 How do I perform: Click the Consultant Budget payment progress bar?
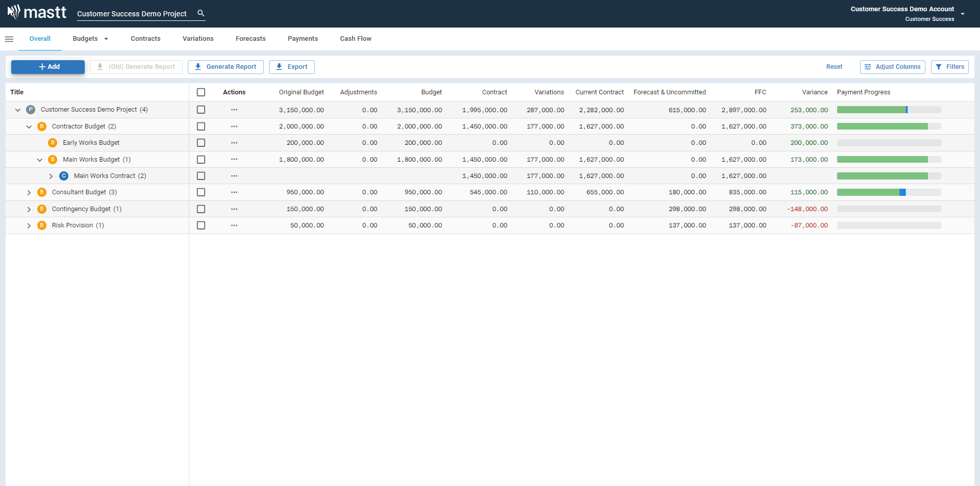pos(889,192)
